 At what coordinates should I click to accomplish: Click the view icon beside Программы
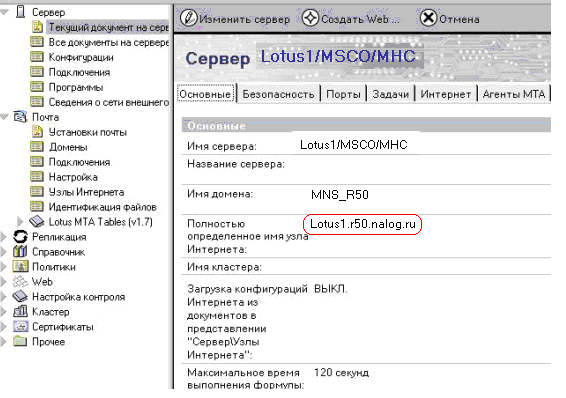click(x=36, y=87)
